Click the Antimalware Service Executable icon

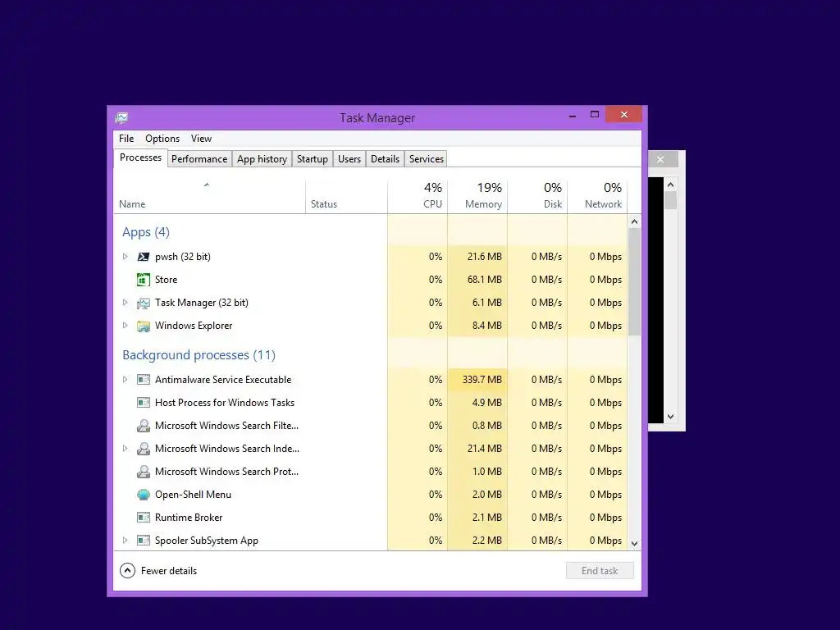tap(143, 380)
